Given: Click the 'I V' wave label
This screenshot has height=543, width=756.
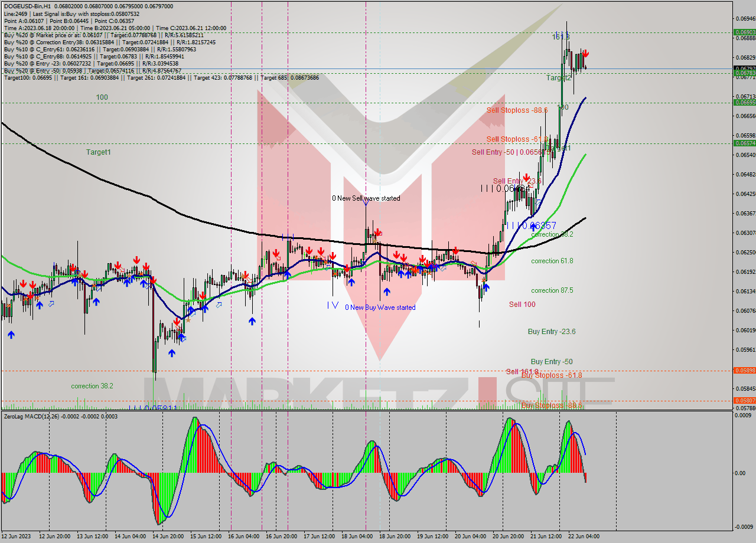Looking at the screenshot, I should (333, 305).
